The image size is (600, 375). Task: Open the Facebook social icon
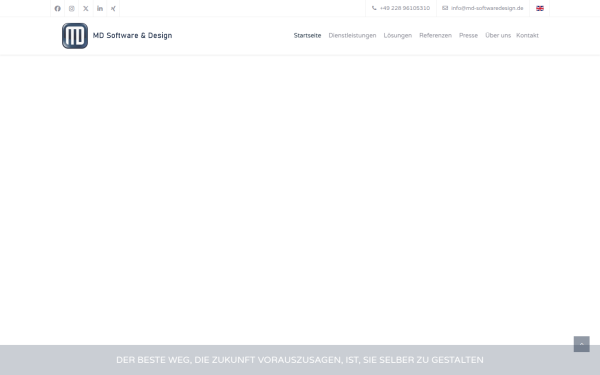[x=57, y=8]
